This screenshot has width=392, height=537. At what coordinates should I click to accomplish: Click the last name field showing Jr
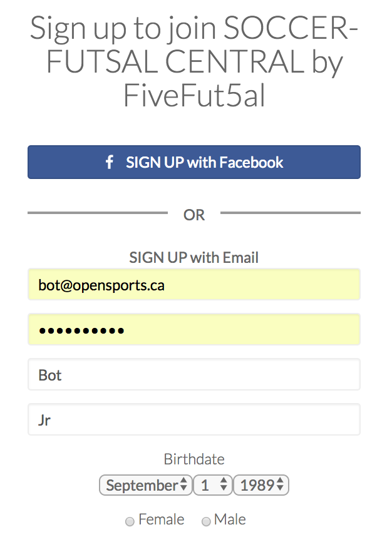[194, 420]
